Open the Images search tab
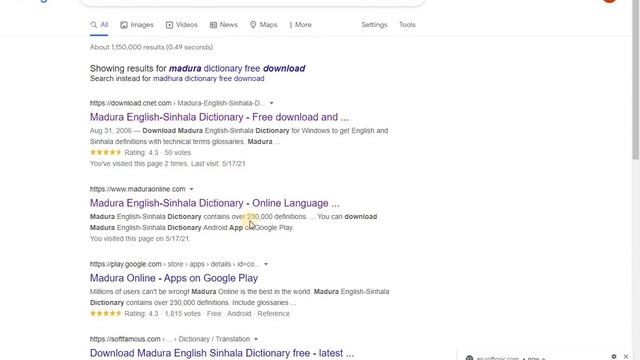This screenshot has width=640, height=360. (x=137, y=25)
